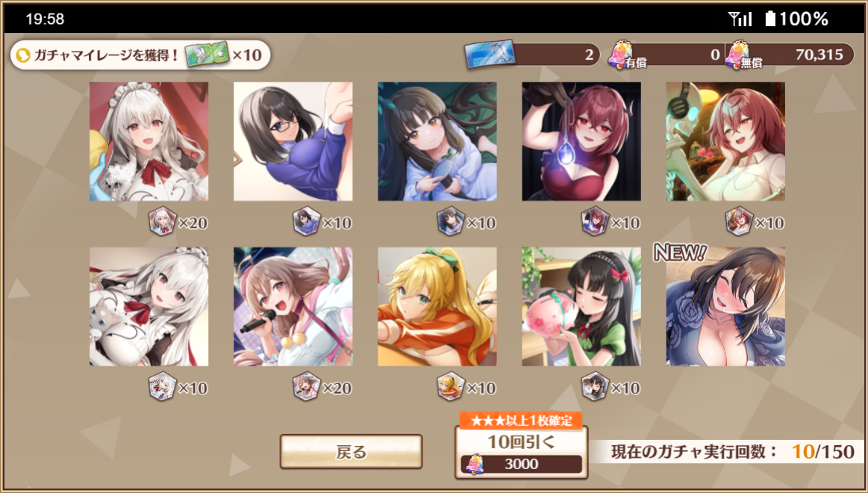Open the gacha ticket count icon
The width and height of the screenshot is (868, 493).
tap(490, 55)
